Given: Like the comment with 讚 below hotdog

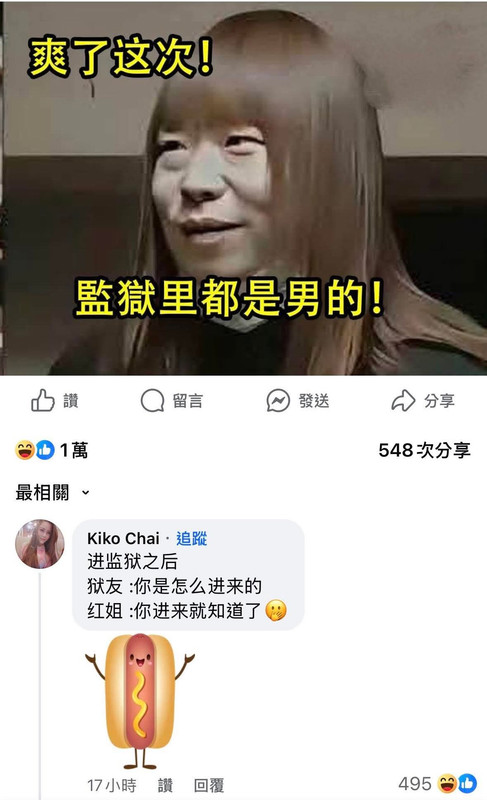Looking at the screenshot, I should tap(165, 785).
